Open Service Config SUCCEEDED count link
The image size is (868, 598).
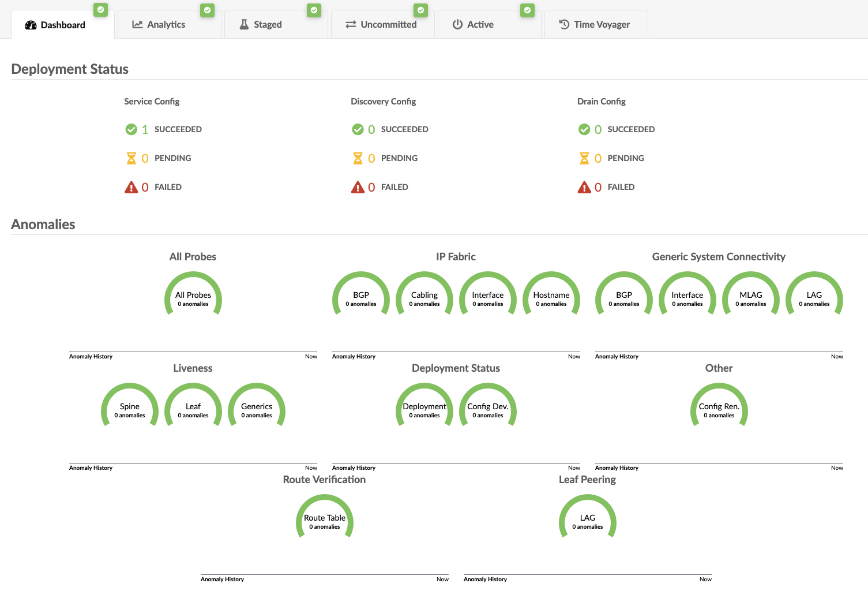(x=145, y=129)
